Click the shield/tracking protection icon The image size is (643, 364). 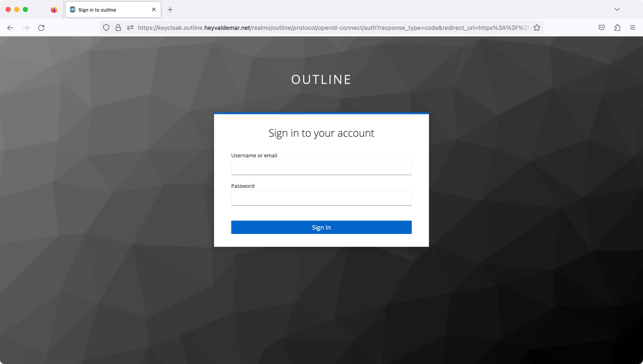click(x=106, y=27)
